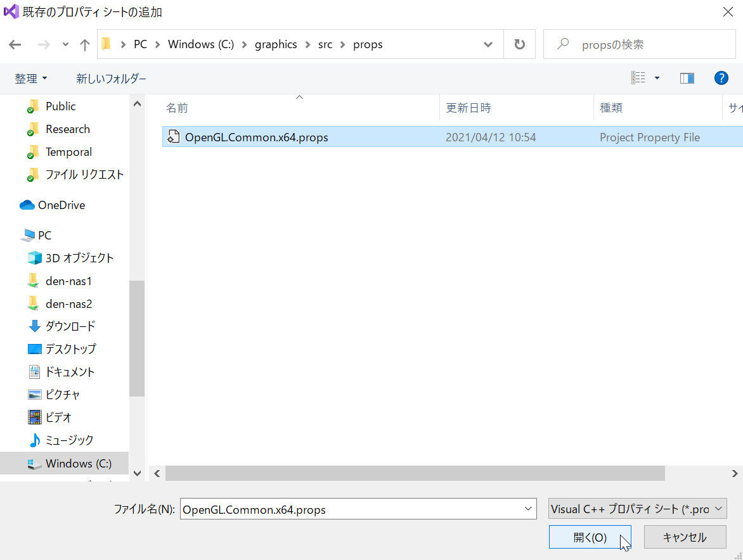
Task: Open the address bar history dropdown
Action: coord(488,44)
